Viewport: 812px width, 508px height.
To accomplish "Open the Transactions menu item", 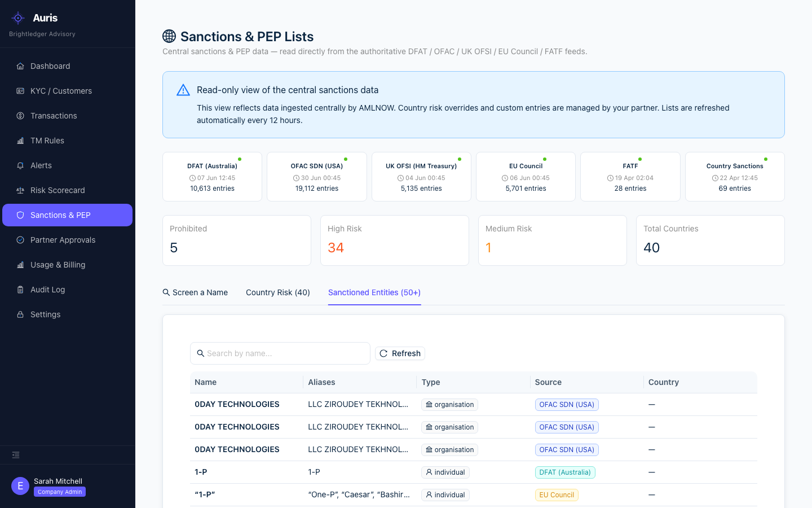I will pos(67,116).
